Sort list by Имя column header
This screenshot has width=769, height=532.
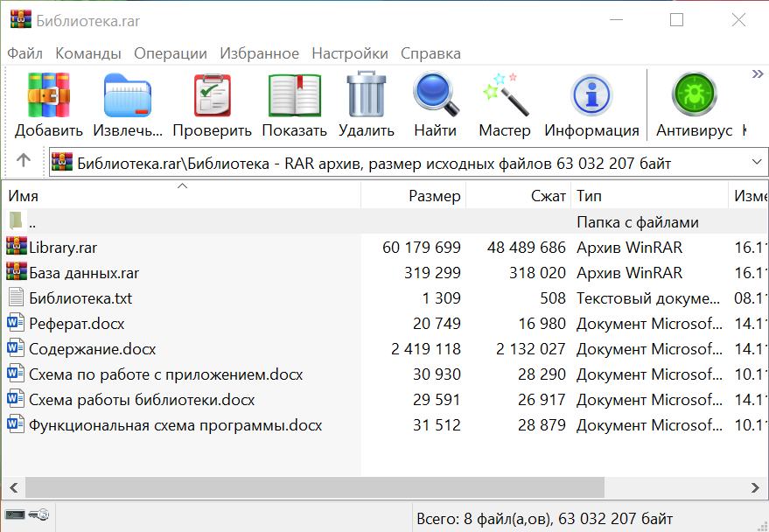click(x=24, y=196)
